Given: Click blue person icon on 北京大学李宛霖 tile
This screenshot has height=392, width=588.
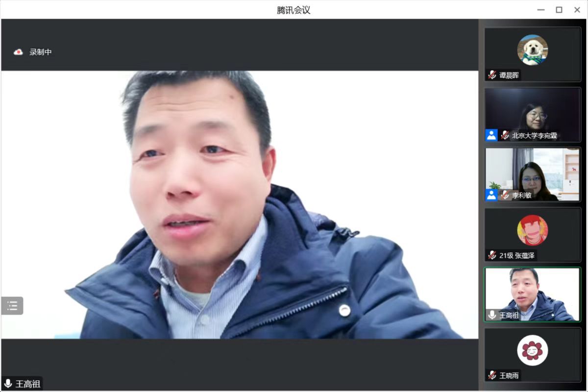Looking at the screenshot, I should [491, 135].
